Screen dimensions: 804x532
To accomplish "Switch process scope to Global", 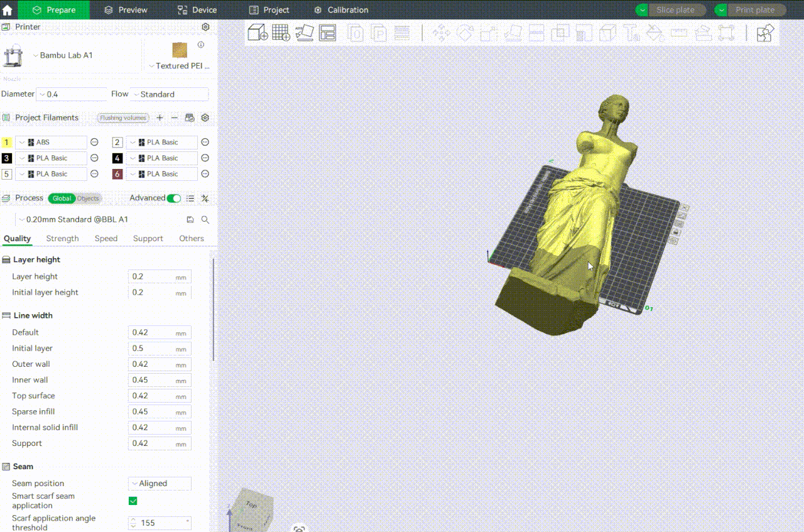I will (x=62, y=198).
